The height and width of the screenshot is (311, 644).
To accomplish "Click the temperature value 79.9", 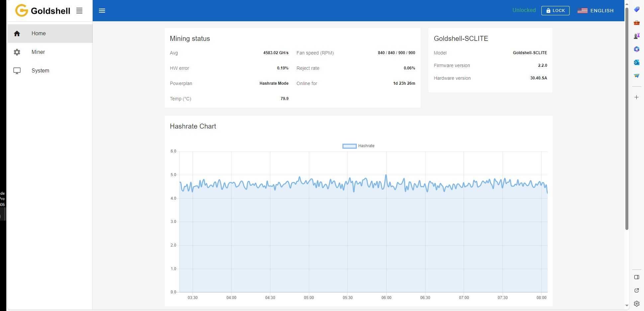I will 285,99.
